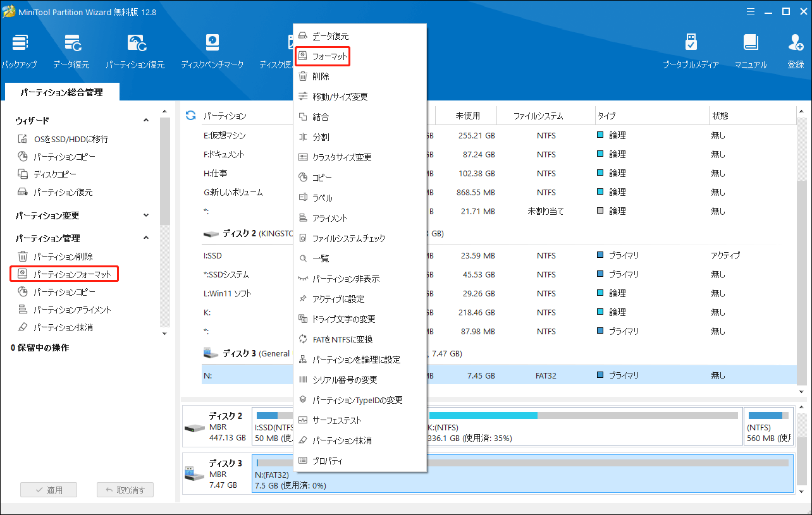Select the *:SSDシステム partition row
Image resolution: width=812 pixels, height=515 pixels.
coord(498,274)
